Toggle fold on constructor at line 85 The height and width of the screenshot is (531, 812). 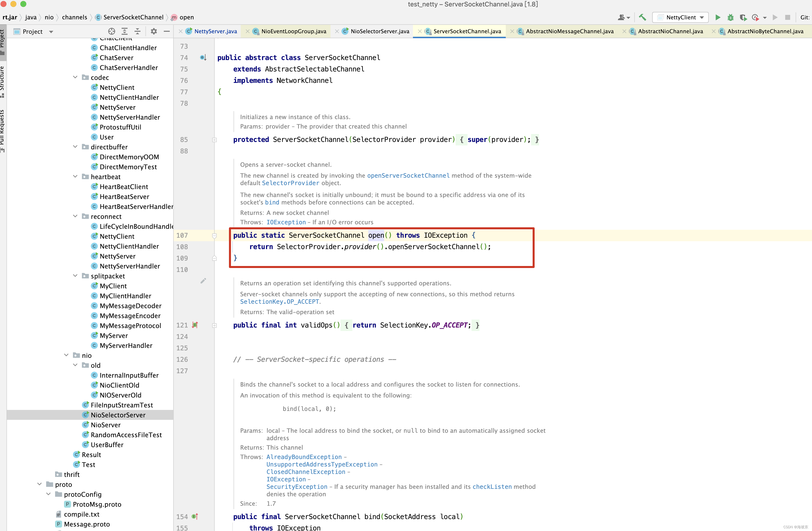click(x=214, y=140)
